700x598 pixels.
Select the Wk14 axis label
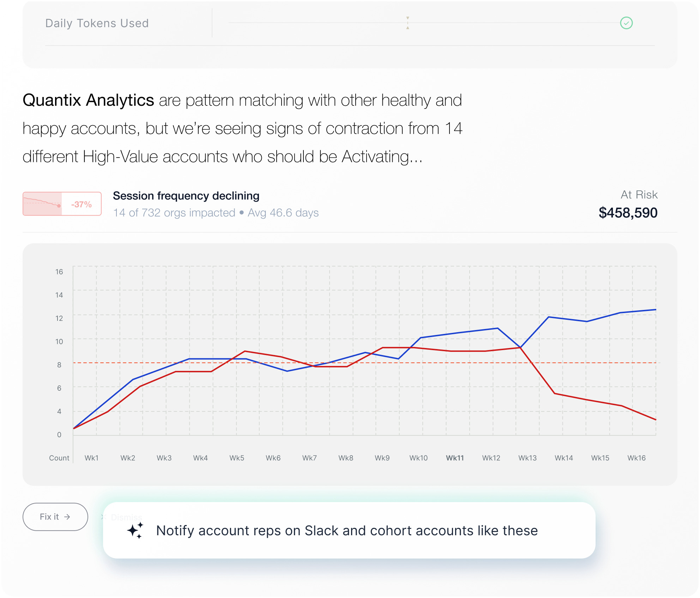point(564,458)
